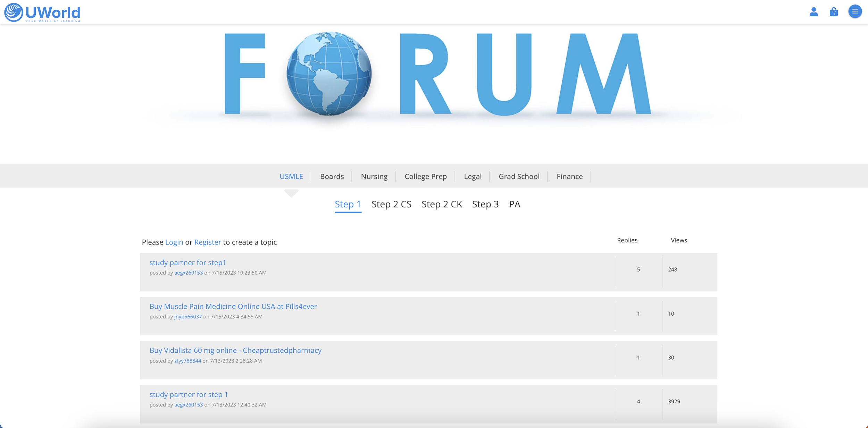The width and height of the screenshot is (868, 428).
Task: Open the shopping bag cart icon
Action: (834, 12)
